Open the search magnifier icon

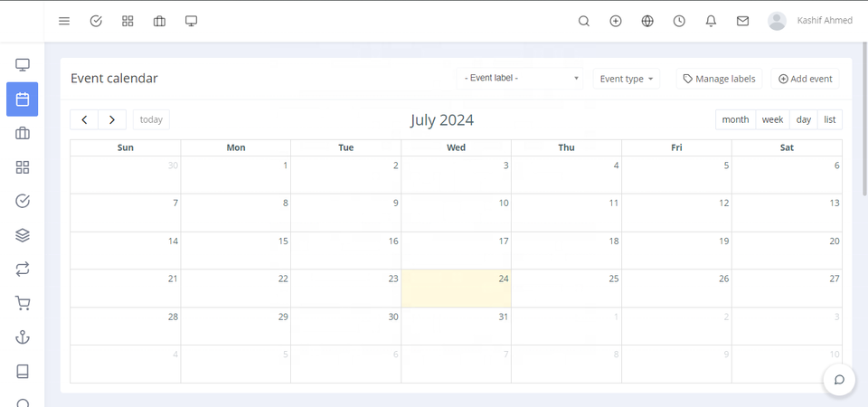point(584,21)
